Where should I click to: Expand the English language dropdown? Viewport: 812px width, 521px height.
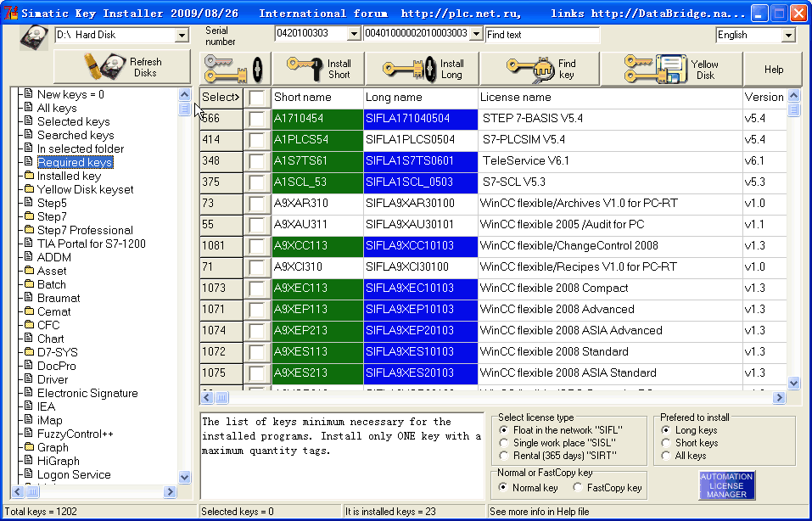[788, 35]
